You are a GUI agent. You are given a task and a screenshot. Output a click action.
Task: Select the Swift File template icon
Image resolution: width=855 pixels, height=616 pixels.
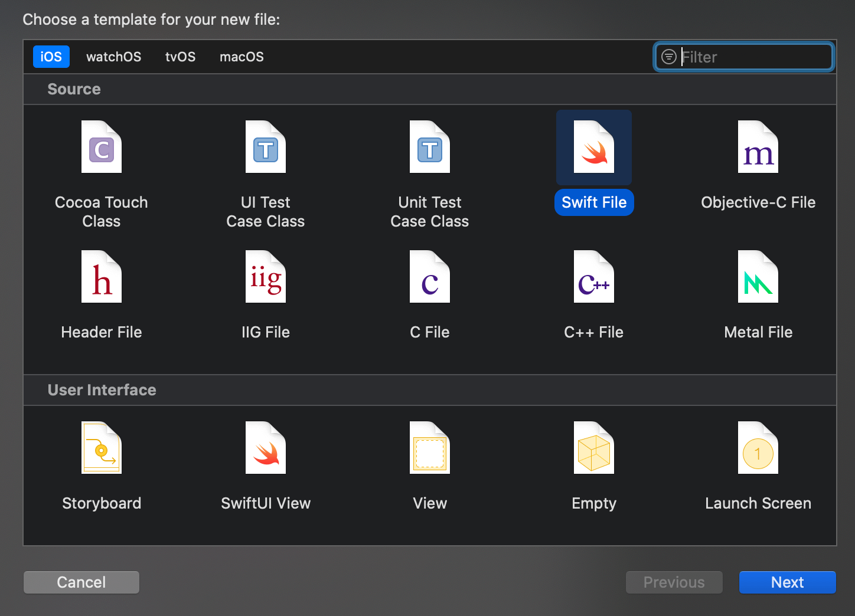pos(594,147)
